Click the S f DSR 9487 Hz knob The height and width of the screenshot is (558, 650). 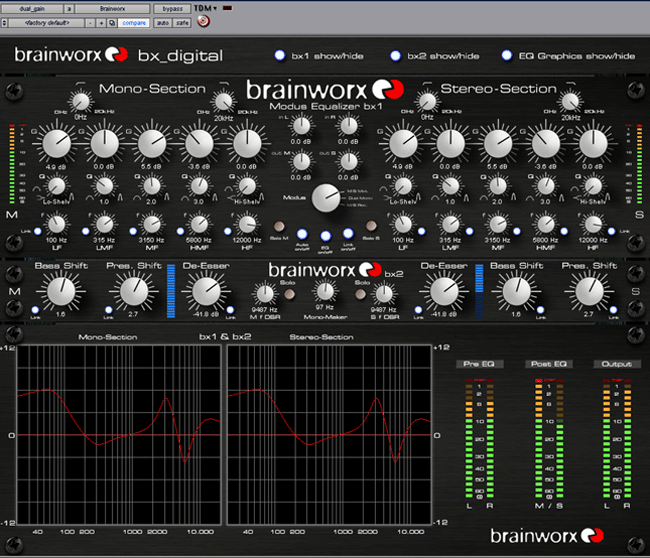pyautogui.click(x=384, y=294)
